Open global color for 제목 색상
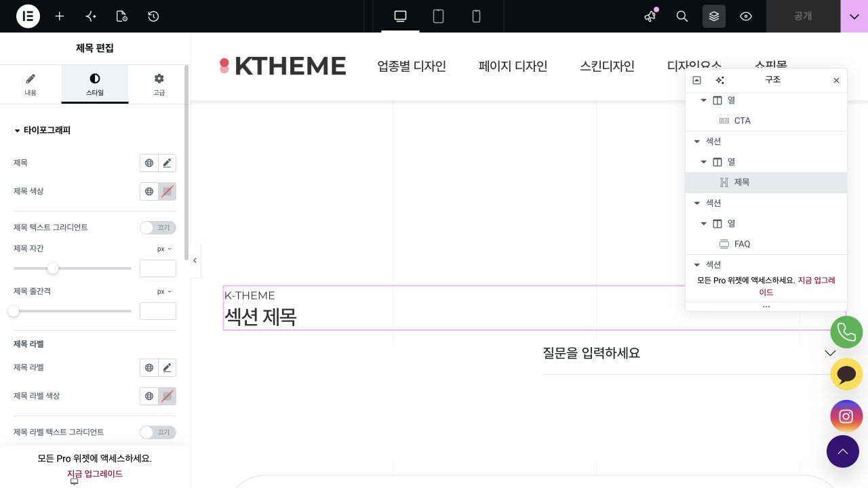868x488 pixels. pyautogui.click(x=149, y=191)
